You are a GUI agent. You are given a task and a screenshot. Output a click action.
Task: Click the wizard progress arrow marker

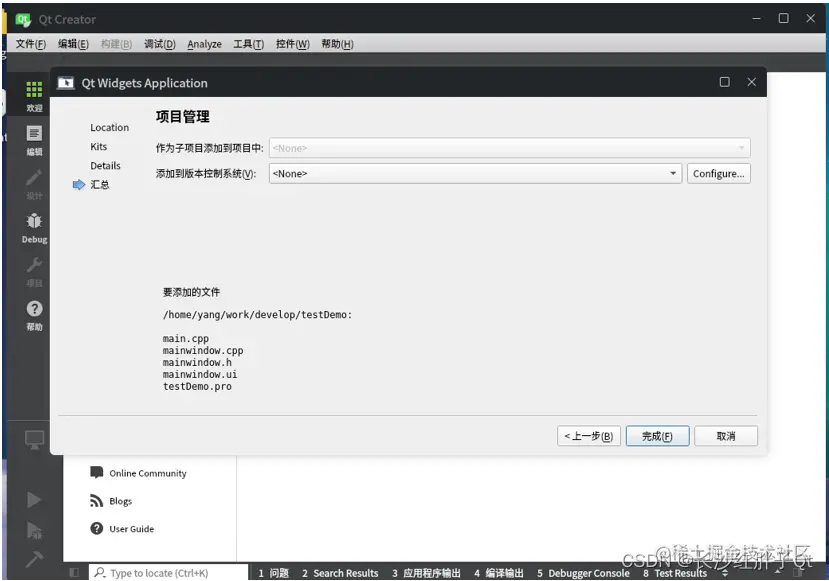tap(79, 184)
